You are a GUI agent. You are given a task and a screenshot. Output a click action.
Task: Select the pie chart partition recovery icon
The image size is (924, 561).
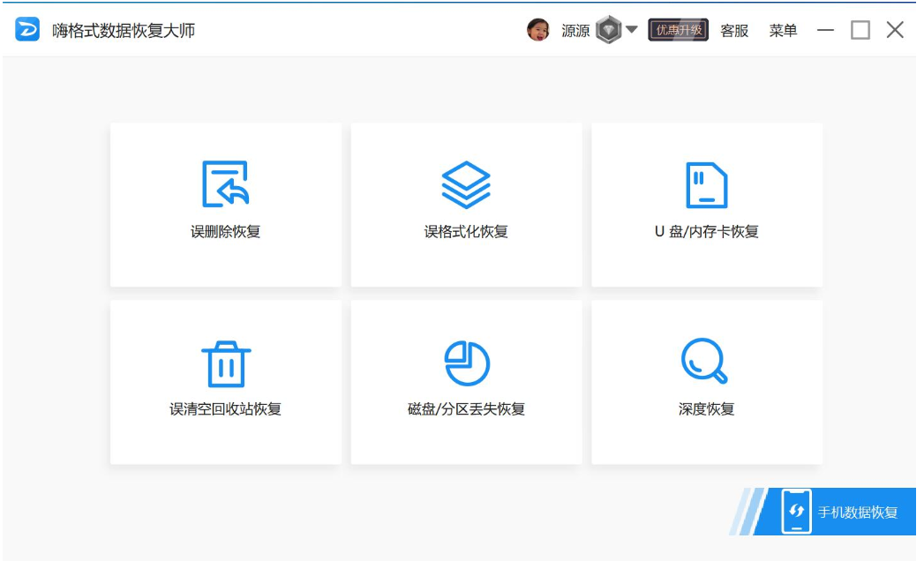(x=466, y=363)
